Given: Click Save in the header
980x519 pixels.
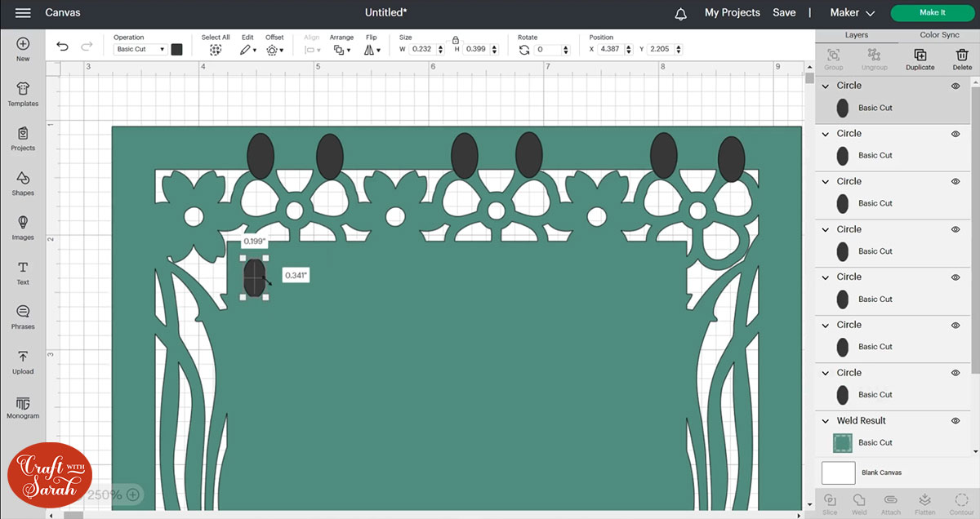Looking at the screenshot, I should point(784,13).
